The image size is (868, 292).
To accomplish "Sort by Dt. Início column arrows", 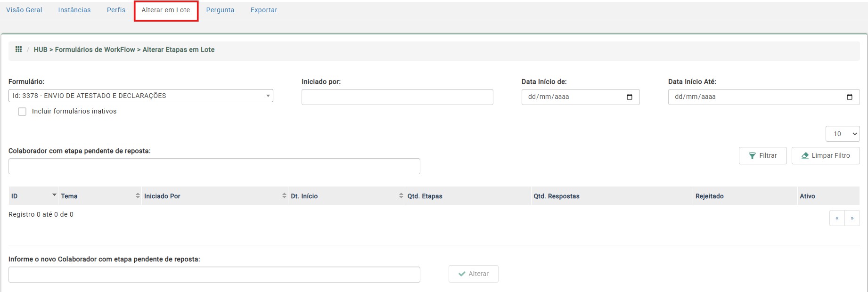I will [401, 196].
